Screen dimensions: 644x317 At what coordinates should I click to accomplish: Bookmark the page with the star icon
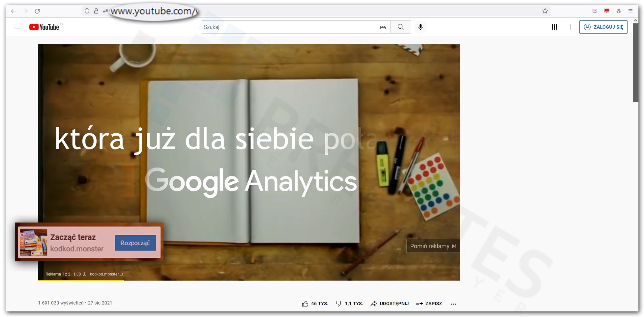pos(545,11)
